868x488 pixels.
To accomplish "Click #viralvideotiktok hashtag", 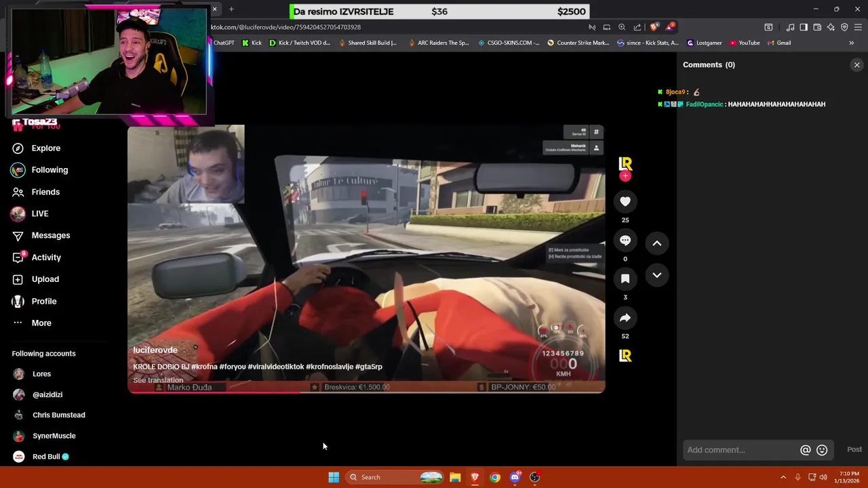I will 276,367.
